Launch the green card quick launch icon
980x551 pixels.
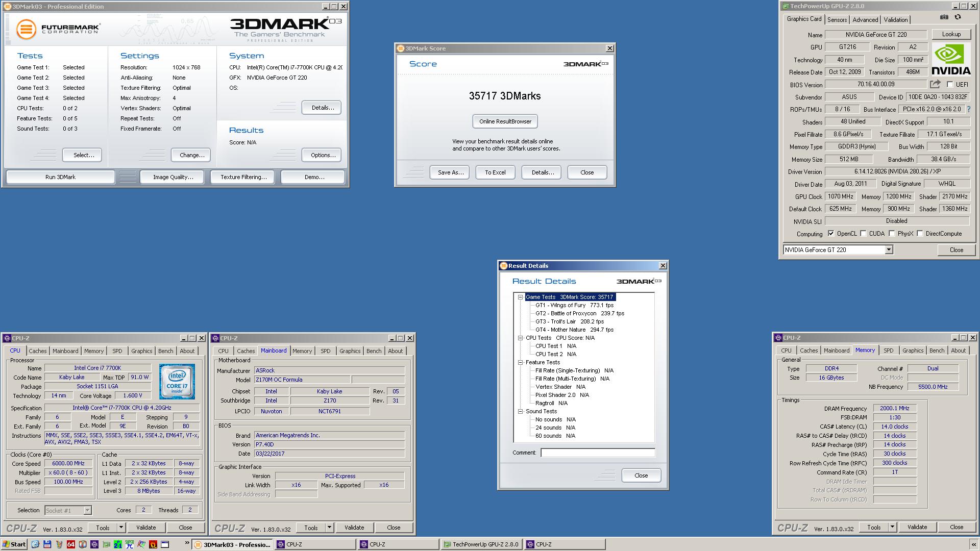coord(106,544)
